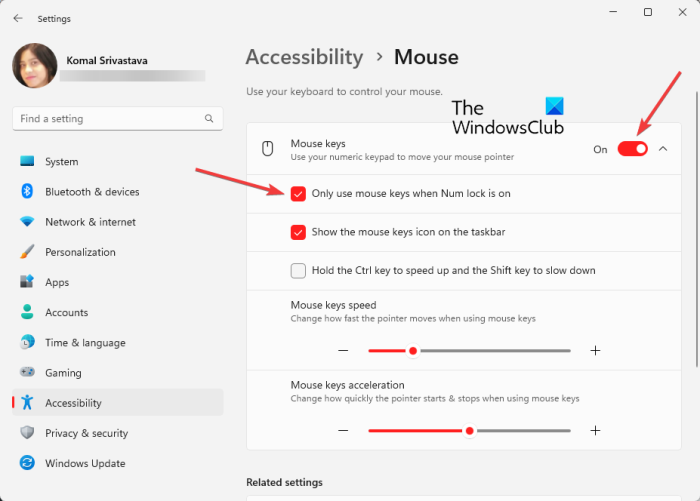Click the minus button for Mouse keys acceleration
Image resolution: width=700 pixels, height=501 pixels.
[343, 430]
